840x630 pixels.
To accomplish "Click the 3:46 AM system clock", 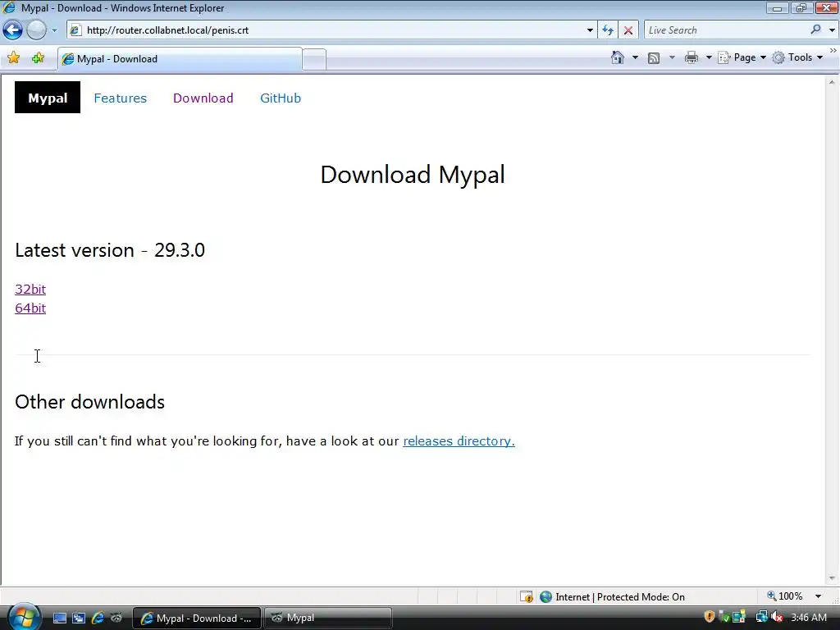I will click(x=808, y=618).
